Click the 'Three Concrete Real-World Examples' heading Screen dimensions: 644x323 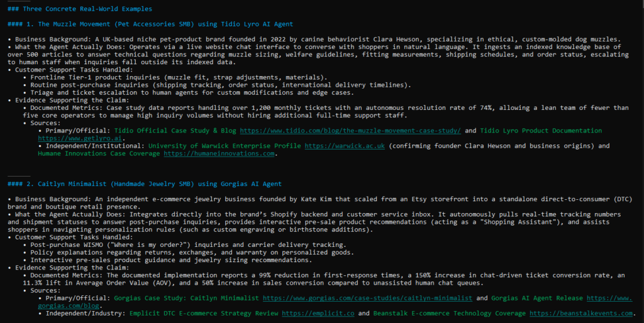(80, 9)
